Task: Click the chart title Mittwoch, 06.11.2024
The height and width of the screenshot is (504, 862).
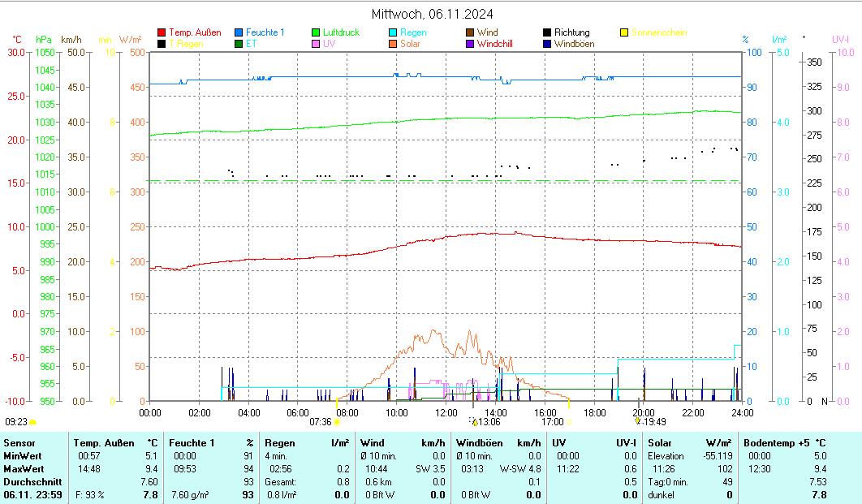Action: click(432, 14)
